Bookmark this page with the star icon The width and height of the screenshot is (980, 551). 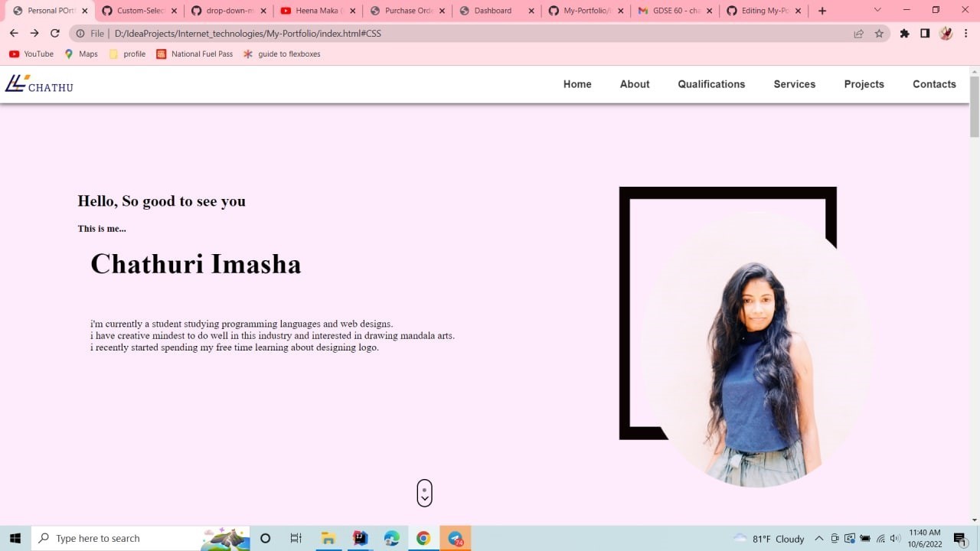pos(879,34)
